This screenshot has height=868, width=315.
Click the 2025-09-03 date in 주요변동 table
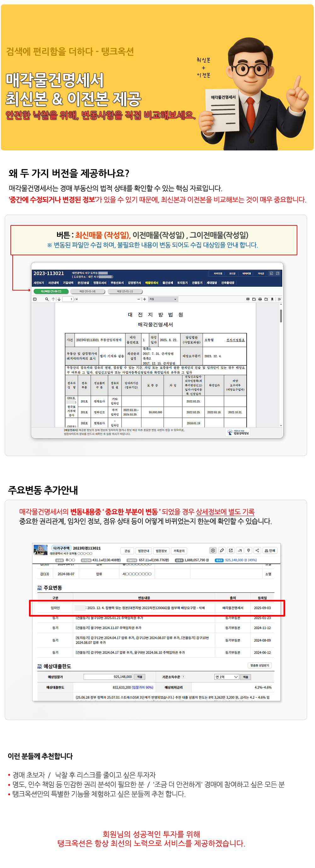tap(262, 608)
